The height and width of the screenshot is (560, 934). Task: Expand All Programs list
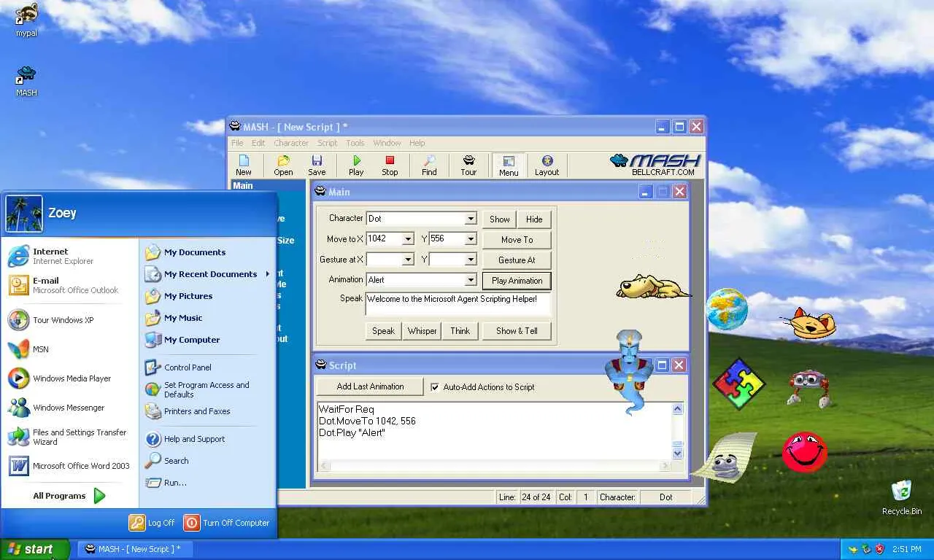pyautogui.click(x=70, y=496)
